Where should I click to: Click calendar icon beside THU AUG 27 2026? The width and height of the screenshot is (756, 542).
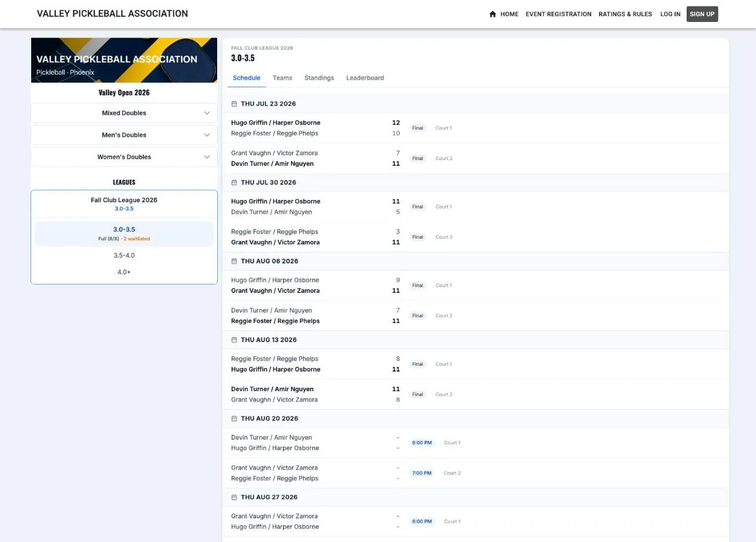coord(234,497)
